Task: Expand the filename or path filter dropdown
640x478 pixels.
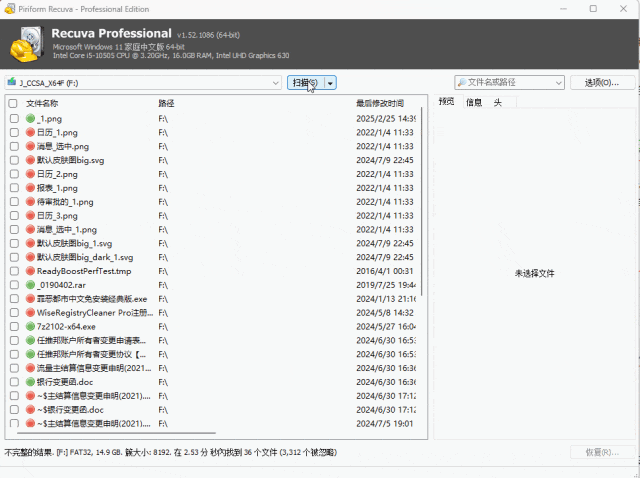Action: (558, 83)
